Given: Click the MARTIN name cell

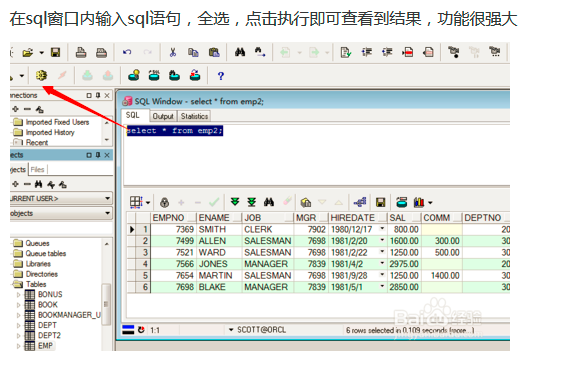Looking at the screenshot, I should (x=219, y=275).
